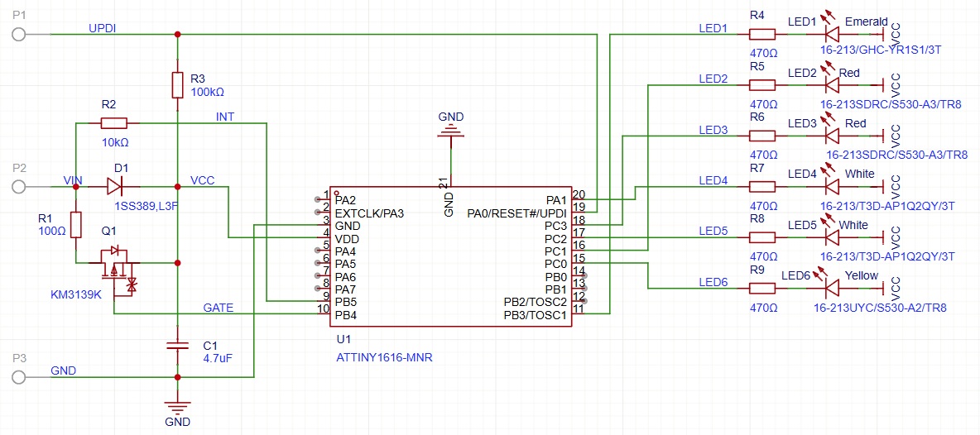This screenshot has width=980, height=435.
Task: Click the Emerald color label
Action: [x=867, y=22]
